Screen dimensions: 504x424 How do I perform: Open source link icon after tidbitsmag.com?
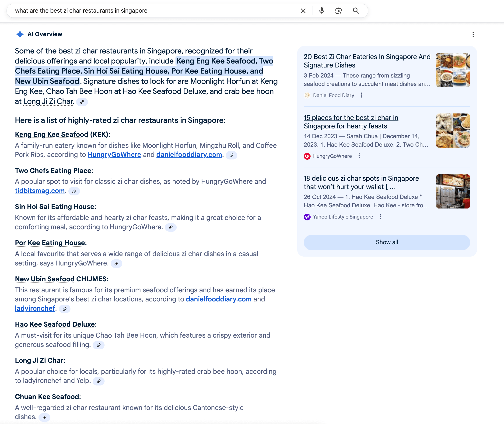click(x=74, y=191)
